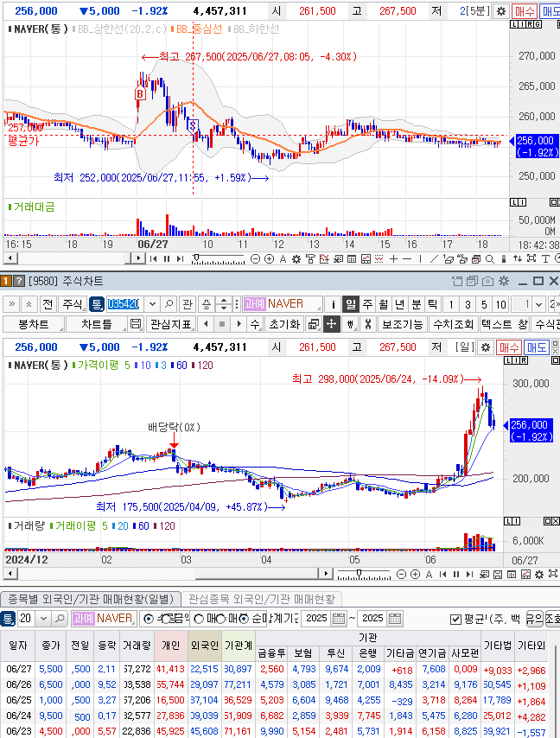
Task: Click the 외국인 column header
Action: (204, 646)
